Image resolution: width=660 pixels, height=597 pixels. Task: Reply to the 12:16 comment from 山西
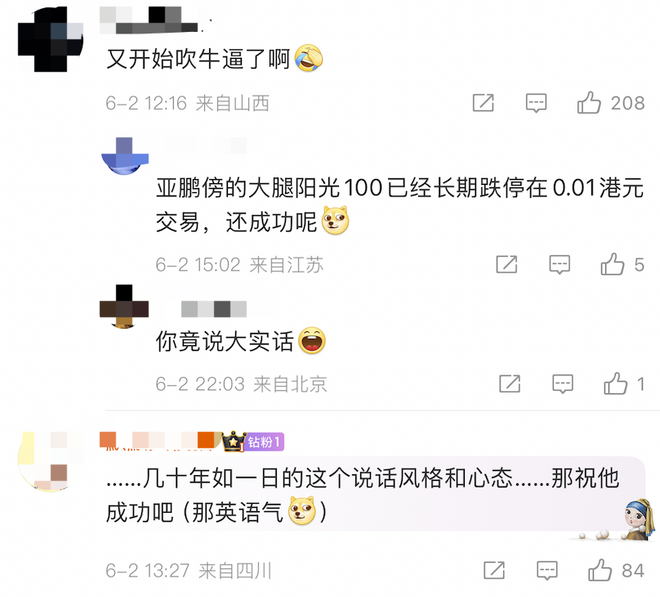tap(536, 103)
